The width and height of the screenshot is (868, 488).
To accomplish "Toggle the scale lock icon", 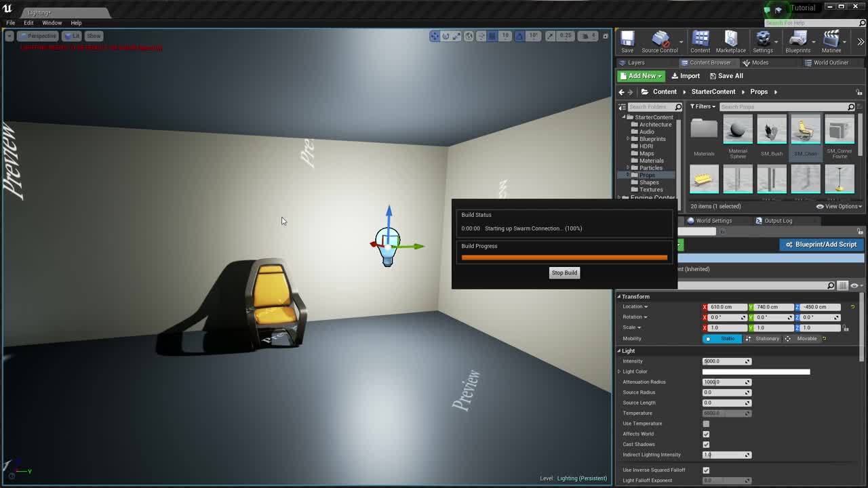I will click(846, 328).
